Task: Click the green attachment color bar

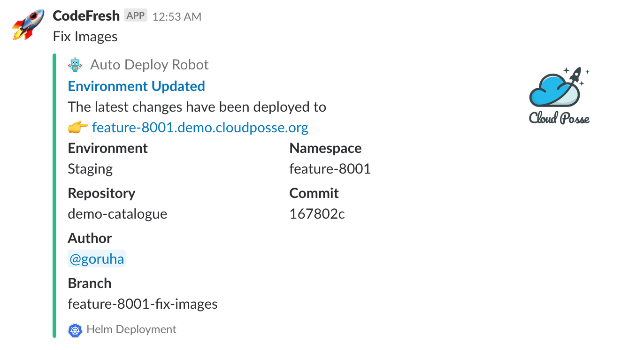Action: [54, 196]
